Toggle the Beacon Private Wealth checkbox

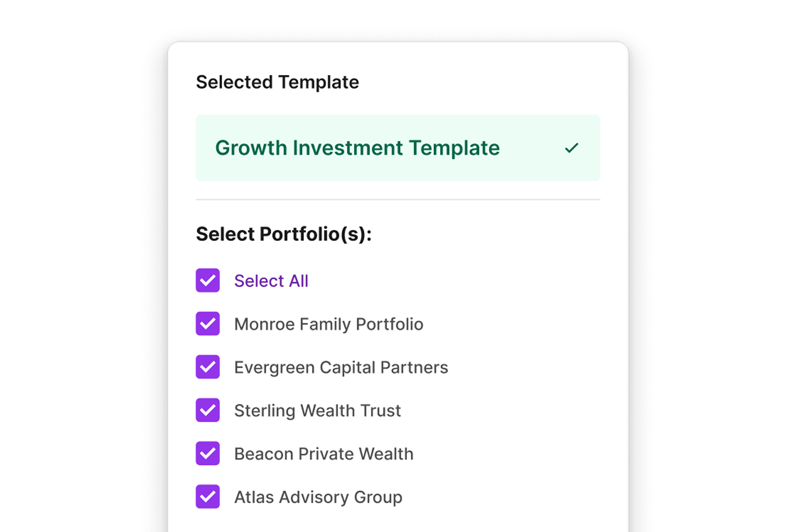click(208, 454)
